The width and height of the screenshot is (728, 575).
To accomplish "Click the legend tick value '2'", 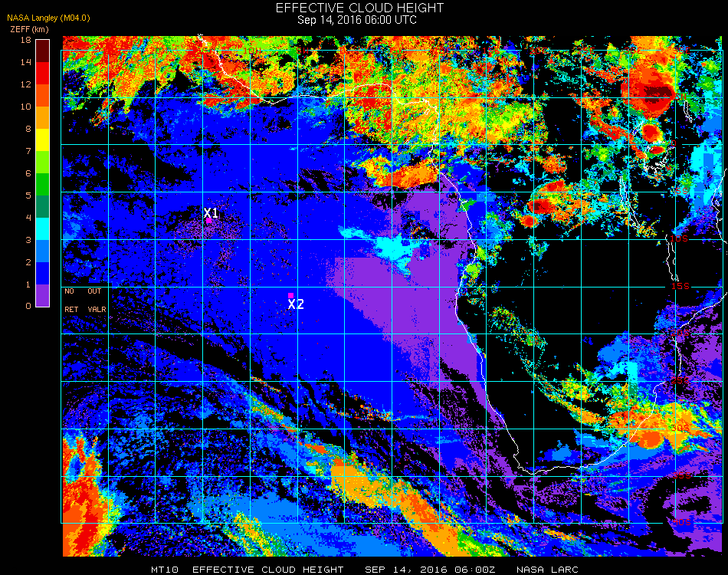I will tap(28, 262).
